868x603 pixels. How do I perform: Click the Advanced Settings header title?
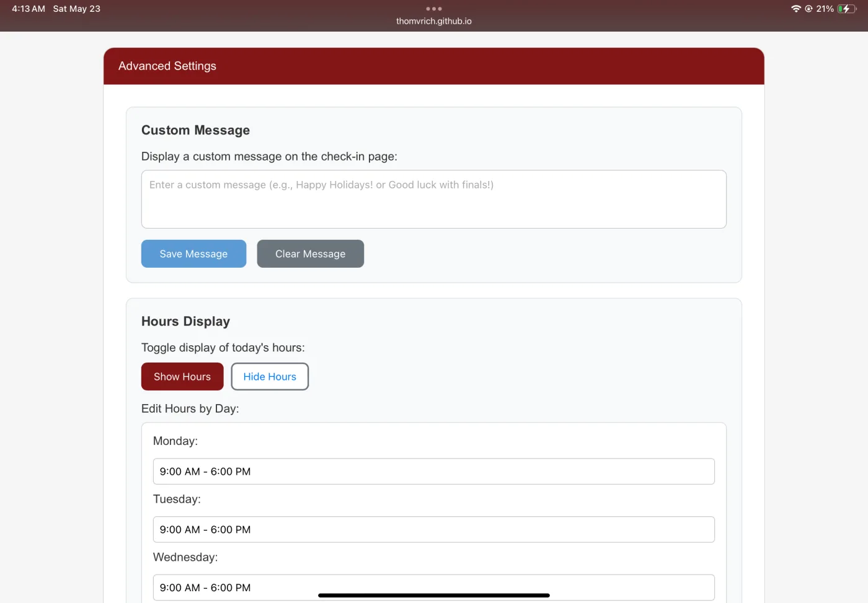pos(167,66)
